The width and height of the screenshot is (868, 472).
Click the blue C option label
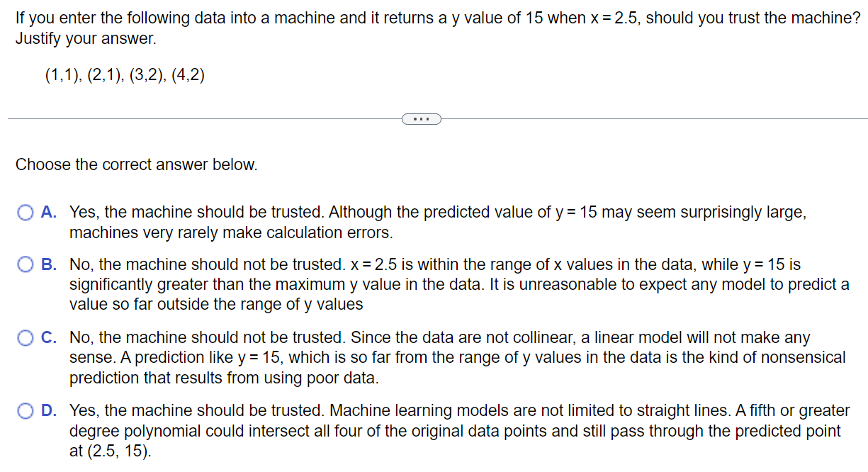[47, 337]
